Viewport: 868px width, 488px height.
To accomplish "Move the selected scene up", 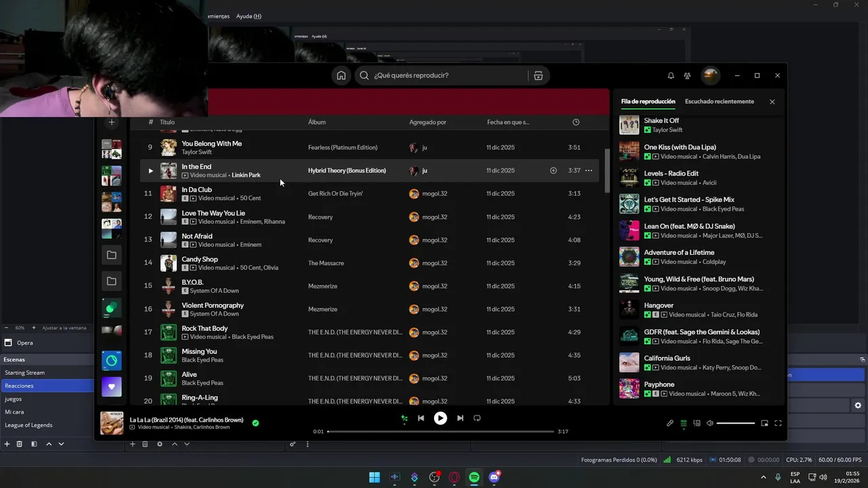I will click(x=49, y=444).
